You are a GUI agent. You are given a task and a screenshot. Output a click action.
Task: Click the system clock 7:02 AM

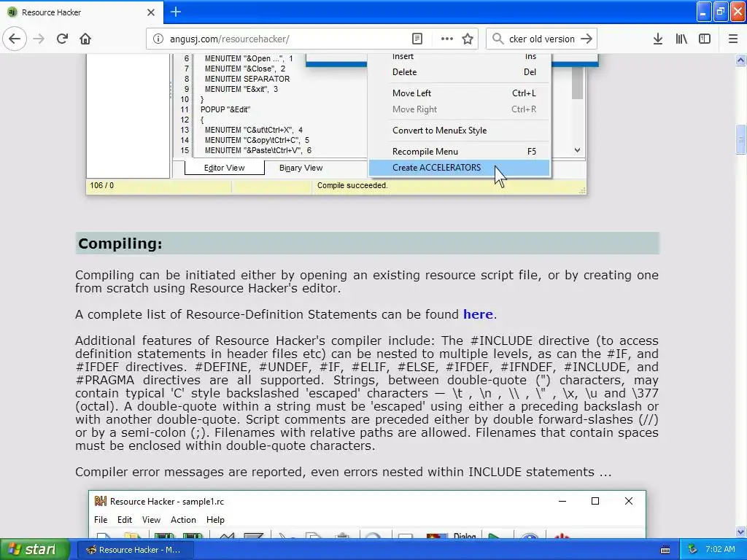(720, 549)
